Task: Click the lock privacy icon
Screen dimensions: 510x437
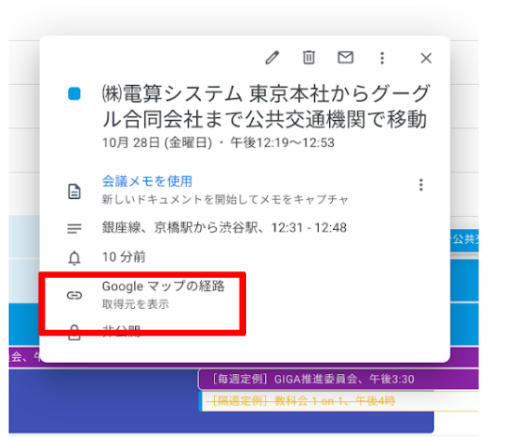Action: (74, 333)
